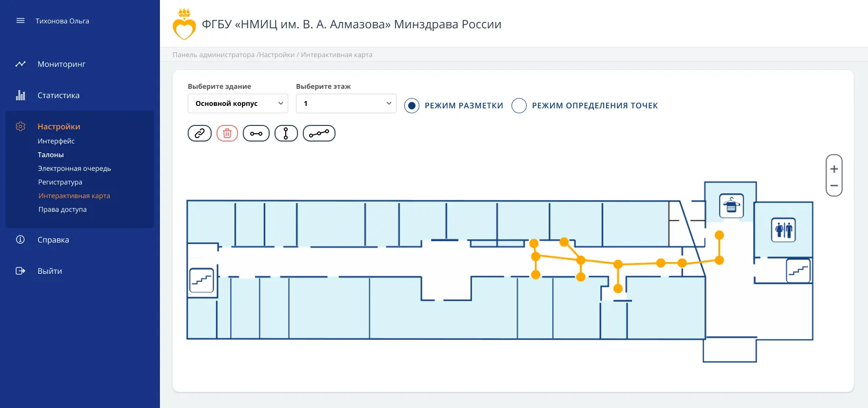Click the left staircase icon
This screenshot has width=868, height=408.
point(201,281)
